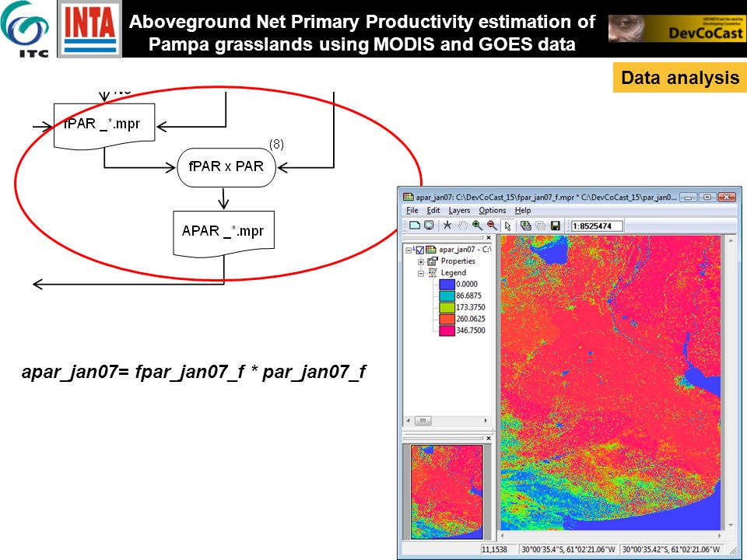This screenshot has width=747, height=560.
Task: Click the ITC logo in header
Action: 25,29
